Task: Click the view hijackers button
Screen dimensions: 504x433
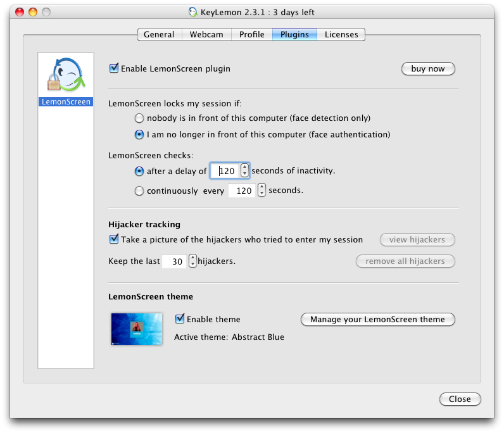Action: [x=417, y=240]
